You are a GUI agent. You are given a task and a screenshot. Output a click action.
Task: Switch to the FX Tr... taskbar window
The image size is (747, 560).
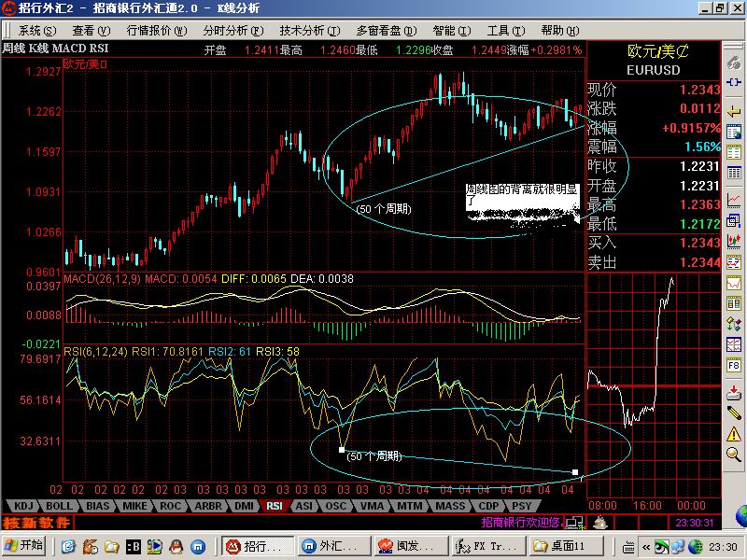[x=488, y=546]
